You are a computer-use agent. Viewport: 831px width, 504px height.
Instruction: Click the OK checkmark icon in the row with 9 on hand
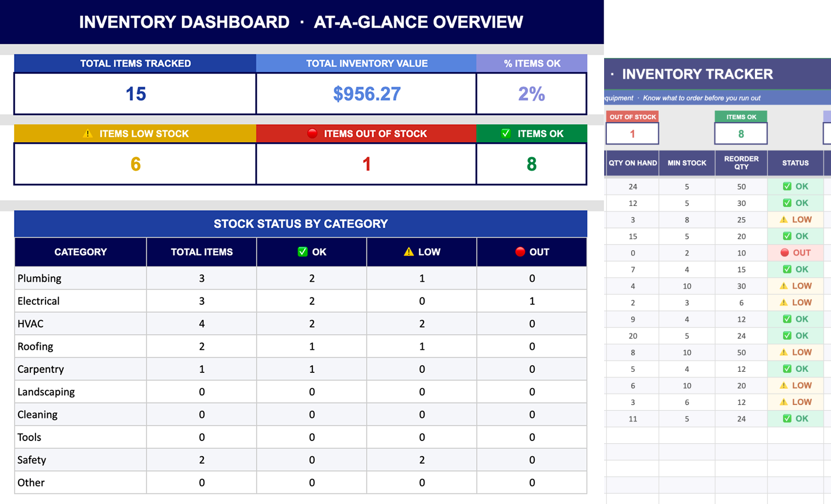coord(787,319)
